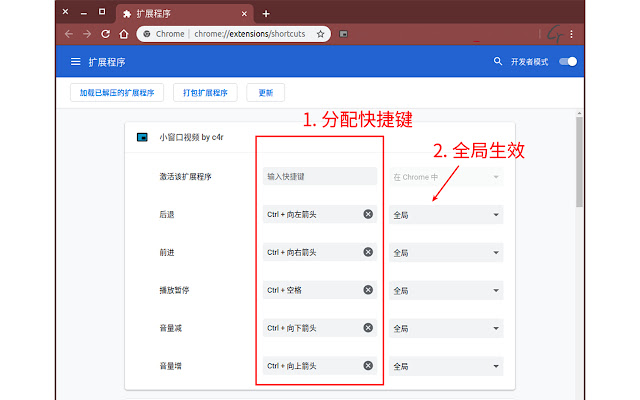This screenshot has height=400, width=640.
Task: Toggle the 开发者模式 switch
Action: (568, 62)
